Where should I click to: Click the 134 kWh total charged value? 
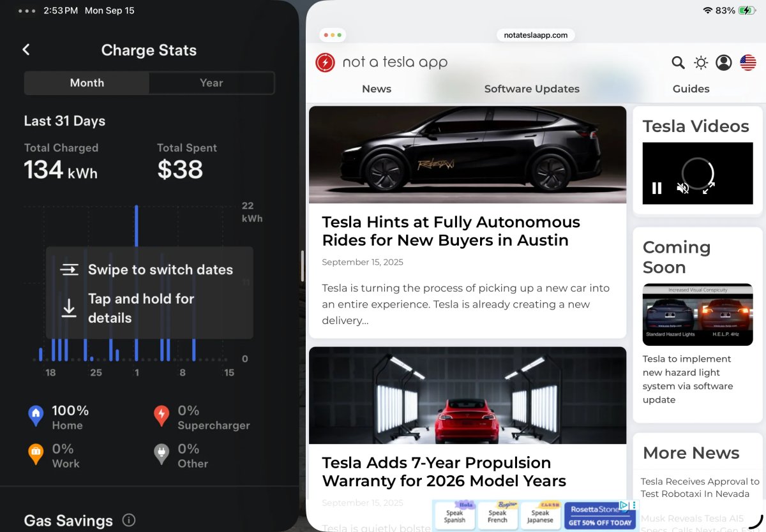coord(61,170)
